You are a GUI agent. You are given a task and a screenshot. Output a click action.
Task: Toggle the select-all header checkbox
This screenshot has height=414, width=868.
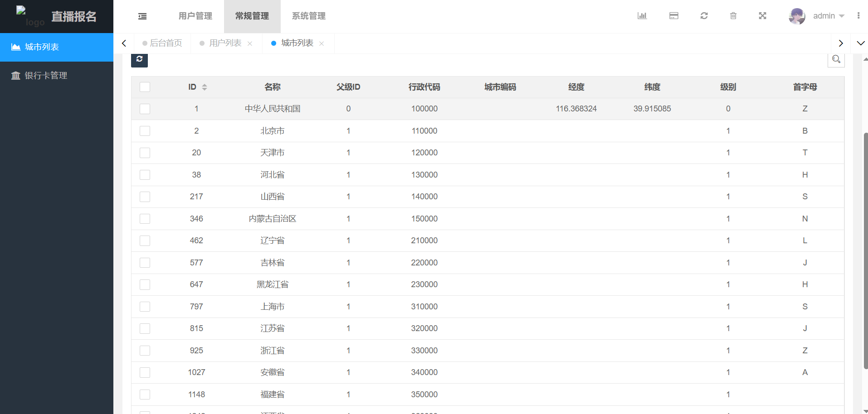click(x=145, y=87)
